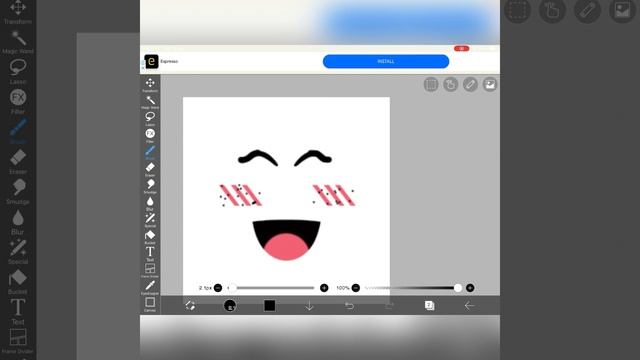This screenshot has width=640, height=360.
Task: Open the FX Filter tool in the center toolbar
Action: point(150,136)
